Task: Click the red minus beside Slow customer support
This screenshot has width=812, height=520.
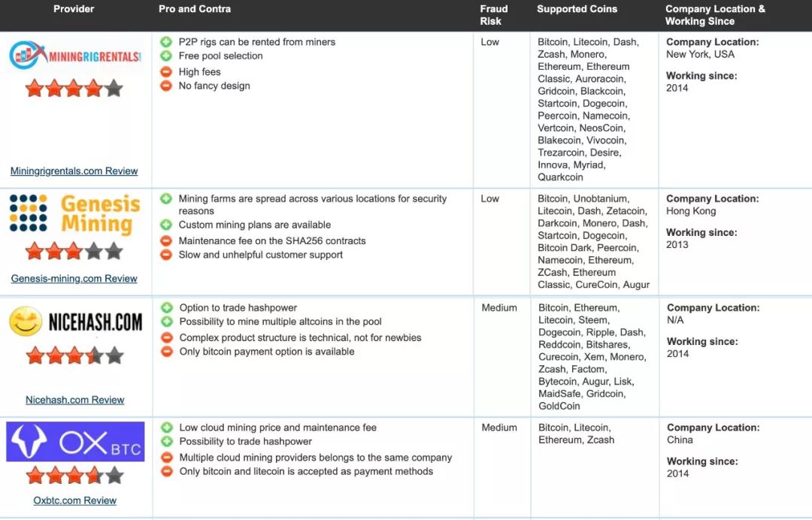Action: click(165, 255)
